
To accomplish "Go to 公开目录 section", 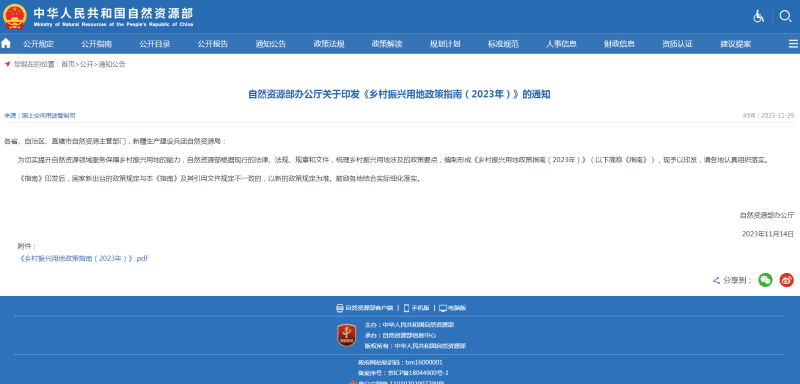I will coord(155,44).
